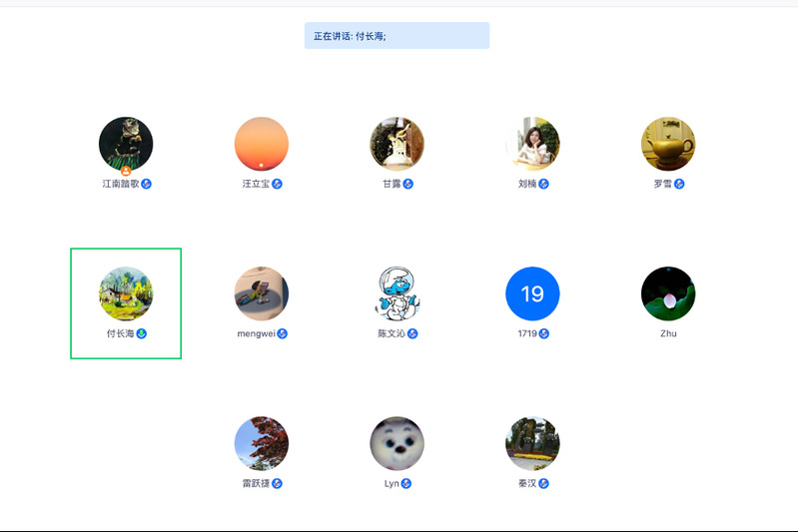This screenshot has width=798, height=532.
Task: Select 江南踏歌's lizard avatar
Action: (126, 144)
